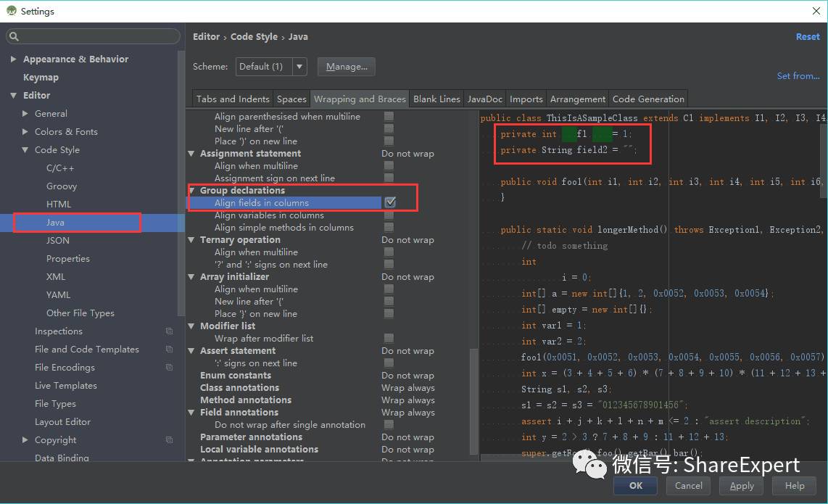The image size is (828, 504).
Task: Open the Scheme Default (1) dropdown
Action: [x=271, y=67]
